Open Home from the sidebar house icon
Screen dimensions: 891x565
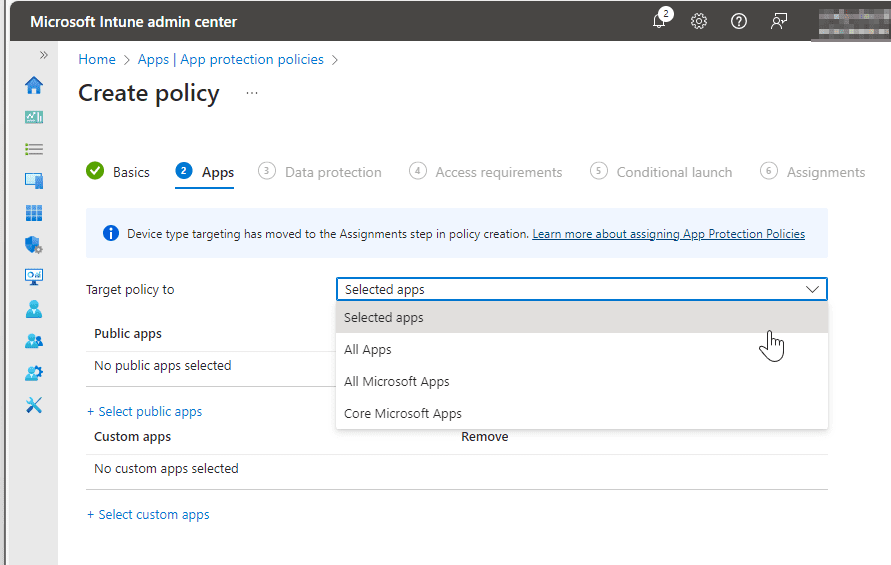click(x=34, y=85)
